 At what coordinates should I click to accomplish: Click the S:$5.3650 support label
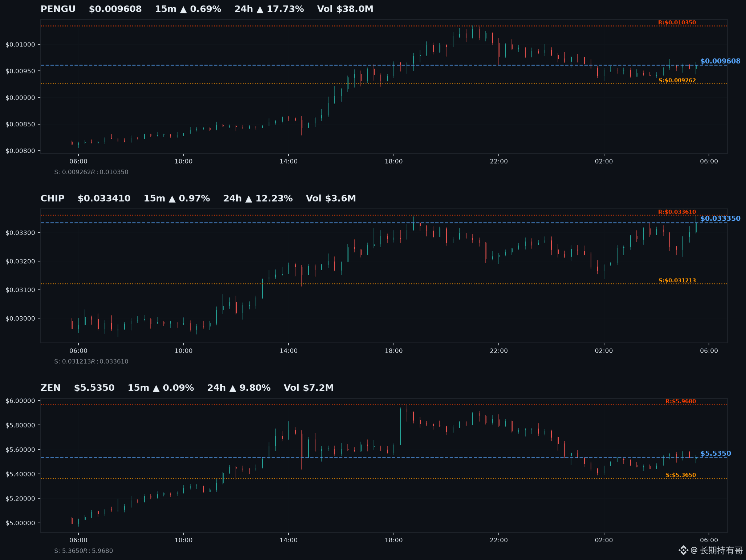tap(681, 475)
